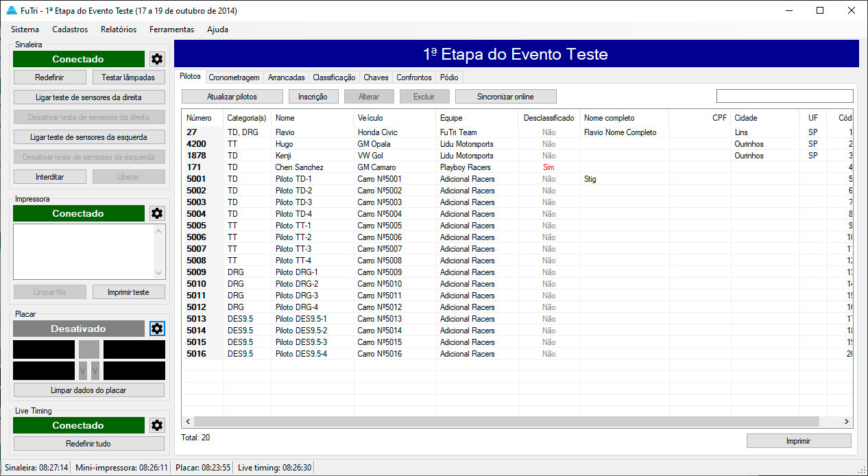
Task: Open the Impressora settings gear
Action: pos(157,213)
